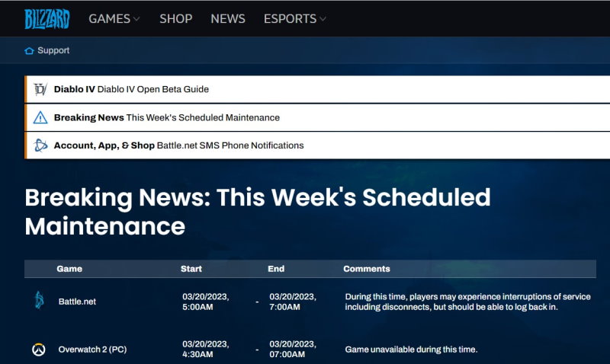Open This Week's Scheduled Maintenance banner

(202, 117)
